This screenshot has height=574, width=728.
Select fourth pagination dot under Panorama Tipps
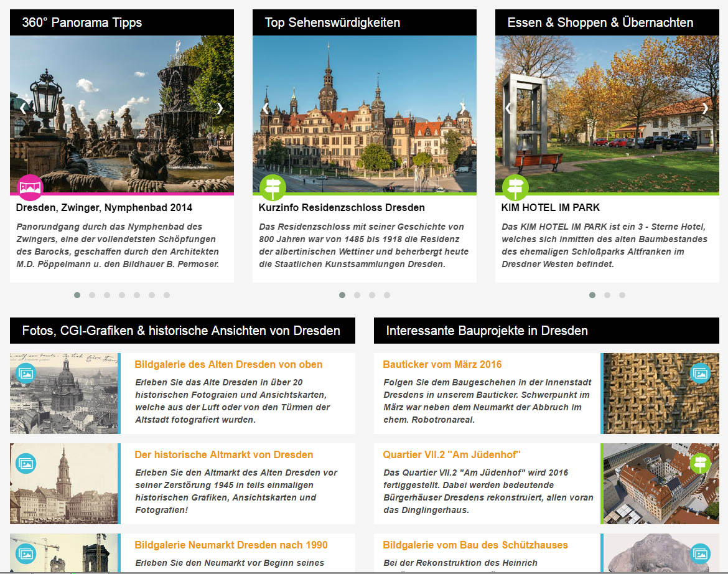[121, 295]
